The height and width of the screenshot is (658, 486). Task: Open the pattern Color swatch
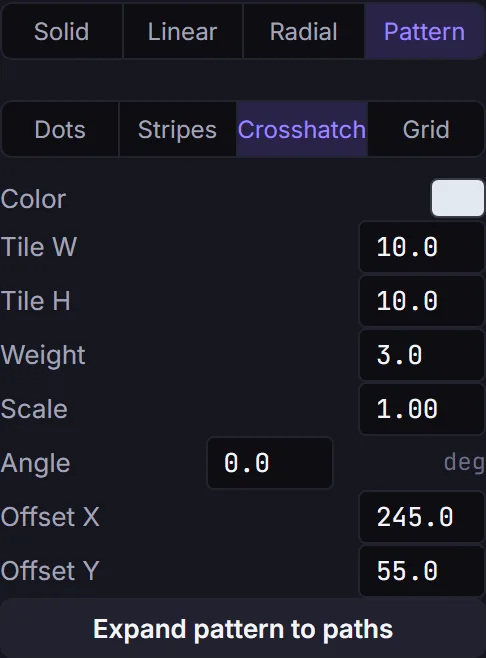coord(457,198)
